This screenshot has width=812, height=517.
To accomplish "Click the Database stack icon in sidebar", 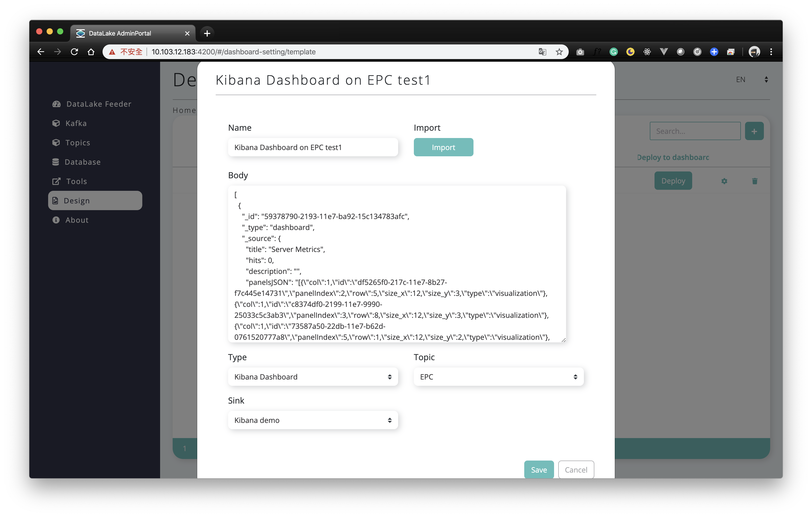I will [56, 162].
